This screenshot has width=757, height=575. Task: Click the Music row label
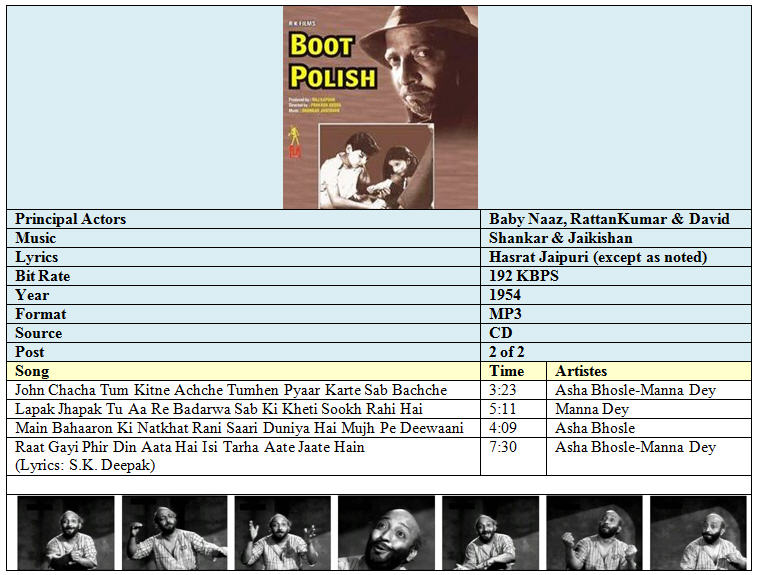(35, 238)
